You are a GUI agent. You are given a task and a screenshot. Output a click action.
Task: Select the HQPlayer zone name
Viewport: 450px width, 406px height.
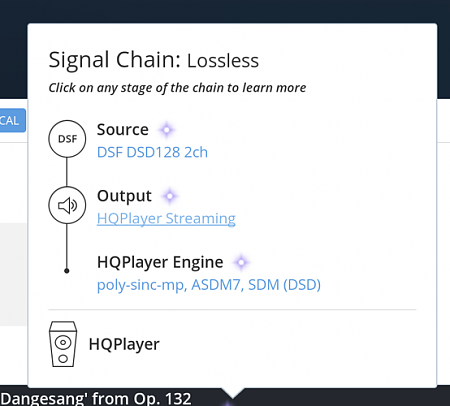(124, 344)
